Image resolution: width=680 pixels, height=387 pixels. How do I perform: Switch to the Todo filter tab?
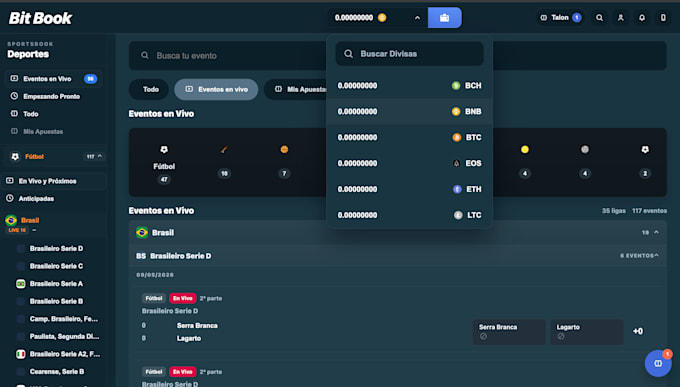tap(149, 89)
